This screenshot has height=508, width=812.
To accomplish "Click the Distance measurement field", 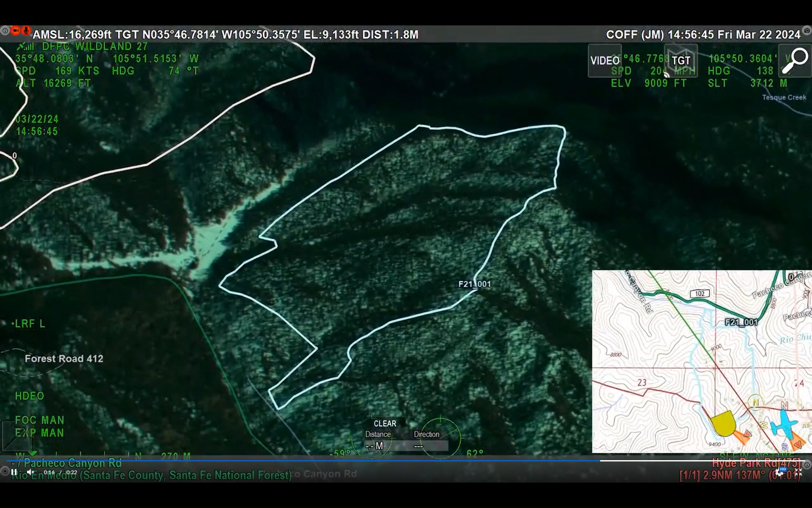I will coord(378,446).
